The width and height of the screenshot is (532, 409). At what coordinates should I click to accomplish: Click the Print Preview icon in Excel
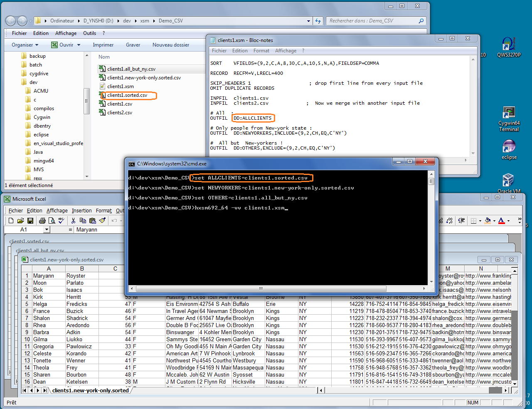click(52, 221)
